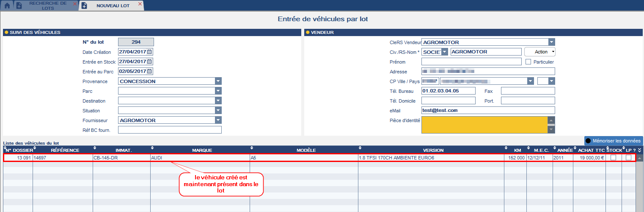This screenshot has width=644, height=212.
Task: Sort by N° DOSSIER column
Action: tap(17, 150)
